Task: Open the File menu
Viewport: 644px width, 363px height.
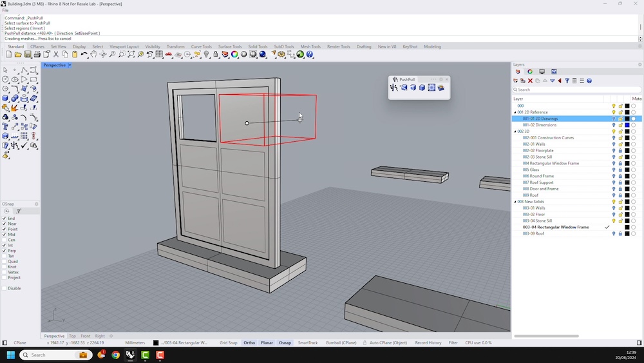Action: (5, 10)
